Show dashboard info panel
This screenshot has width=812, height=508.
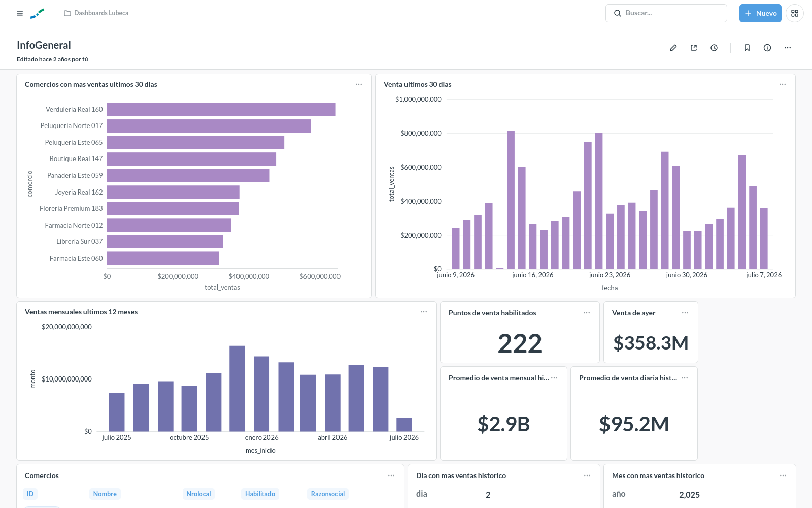pos(767,48)
